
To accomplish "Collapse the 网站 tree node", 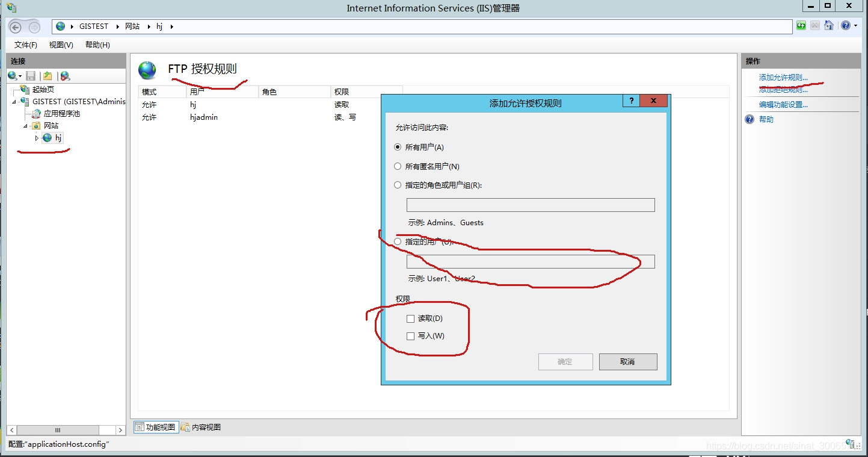I will pos(26,126).
